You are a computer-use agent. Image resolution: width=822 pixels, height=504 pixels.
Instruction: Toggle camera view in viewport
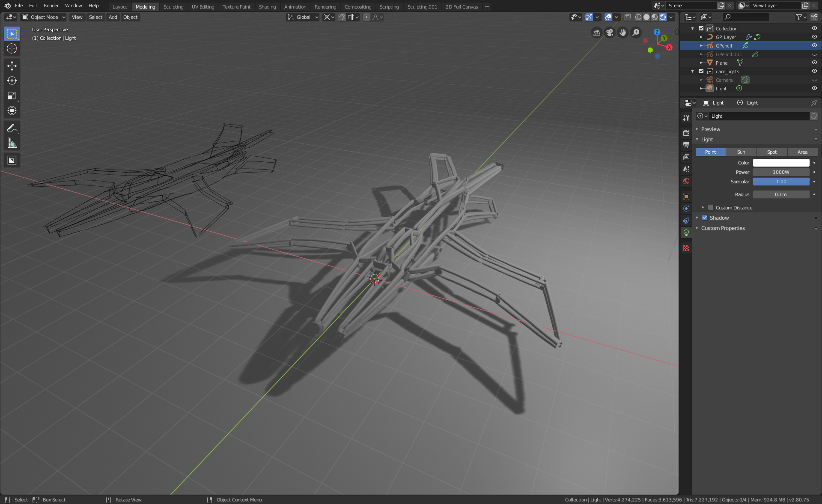(610, 33)
